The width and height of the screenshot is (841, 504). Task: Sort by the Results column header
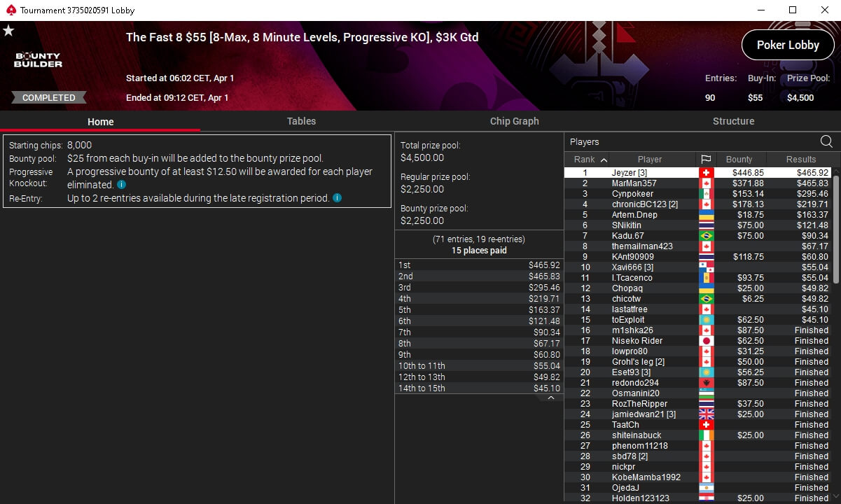pyautogui.click(x=801, y=160)
